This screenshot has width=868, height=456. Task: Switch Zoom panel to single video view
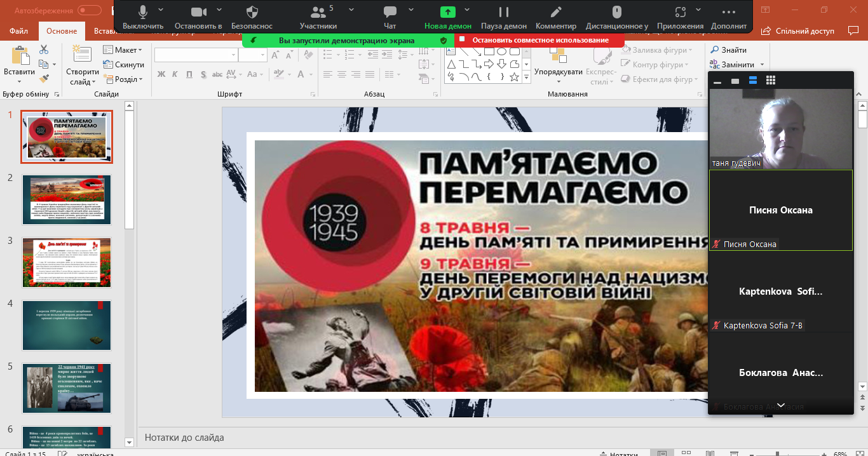pyautogui.click(x=735, y=81)
